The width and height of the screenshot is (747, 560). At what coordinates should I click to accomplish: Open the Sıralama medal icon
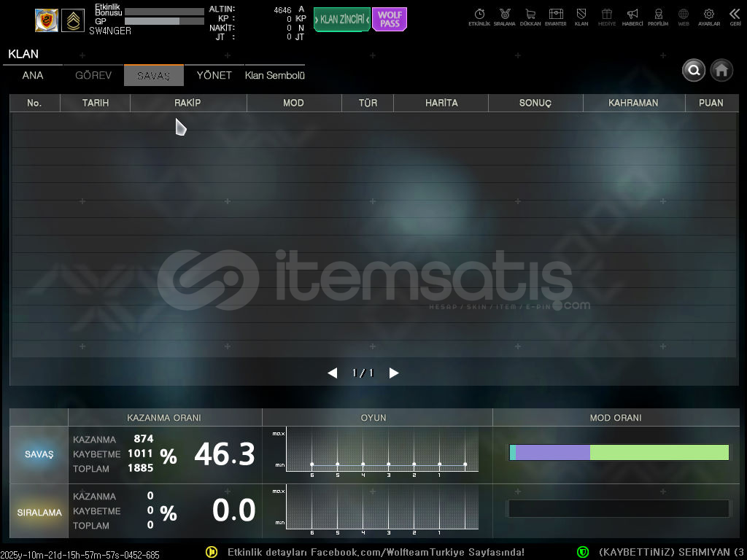[x=504, y=15]
